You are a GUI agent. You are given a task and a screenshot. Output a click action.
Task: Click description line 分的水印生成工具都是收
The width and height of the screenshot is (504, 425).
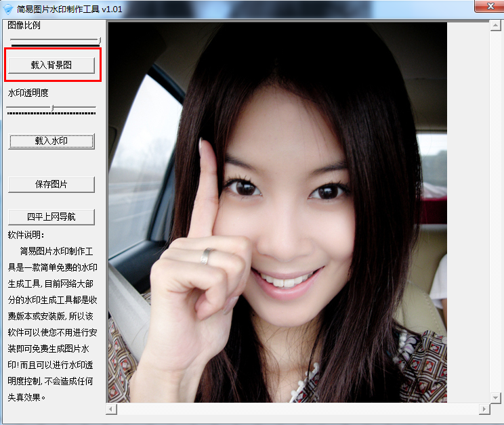[52, 300]
